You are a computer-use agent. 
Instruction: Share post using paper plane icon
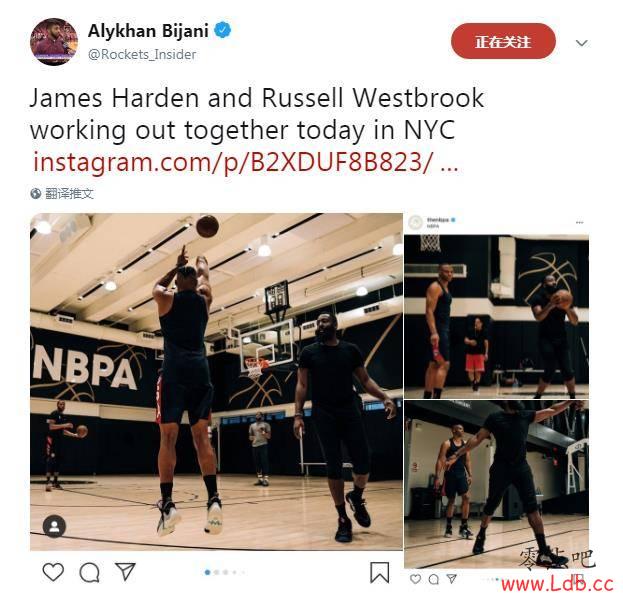coord(126,571)
